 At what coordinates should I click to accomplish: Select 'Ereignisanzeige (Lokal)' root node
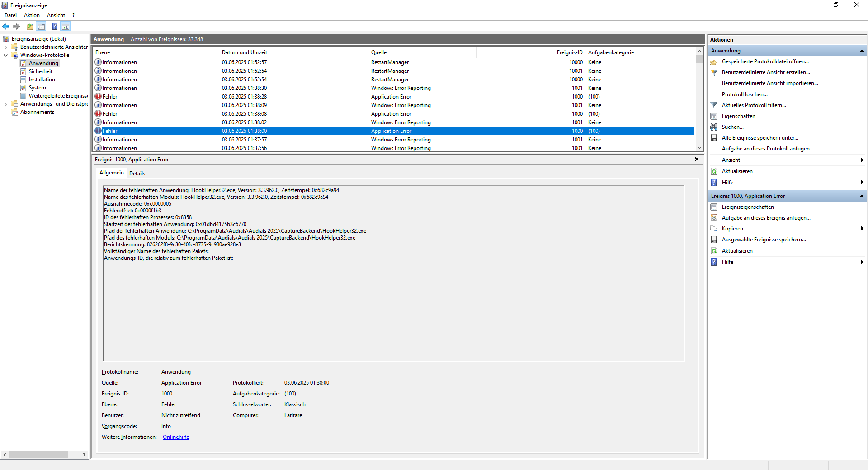point(39,39)
